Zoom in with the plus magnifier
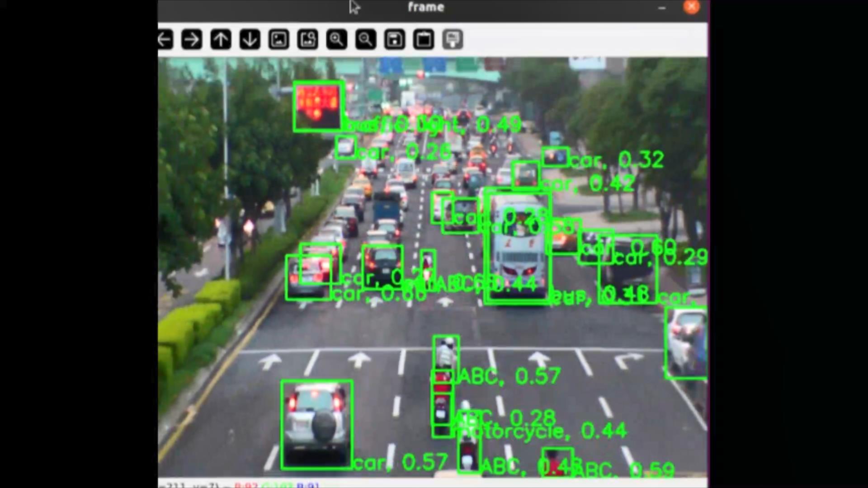 click(337, 40)
